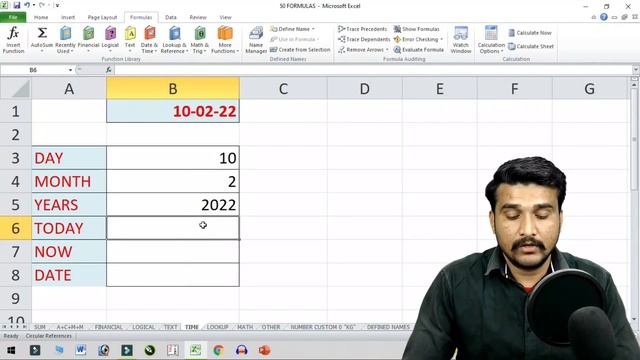Switch to the Review ribbon tab
Viewport: 640px width, 360px height.
[198, 18]
